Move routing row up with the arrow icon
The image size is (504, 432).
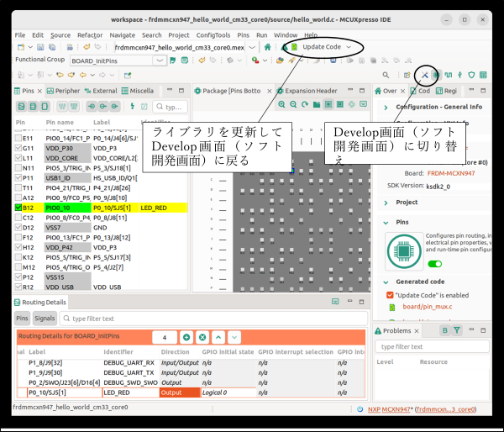pos(218,336)
